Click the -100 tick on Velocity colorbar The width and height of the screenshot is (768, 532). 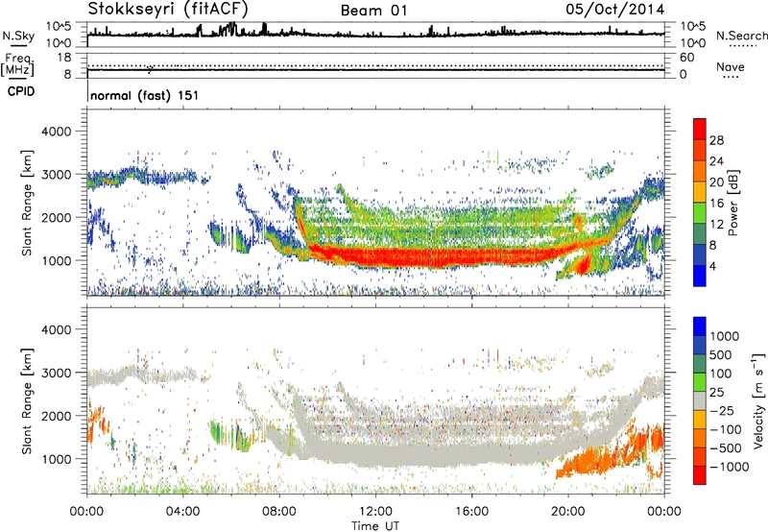726,429
